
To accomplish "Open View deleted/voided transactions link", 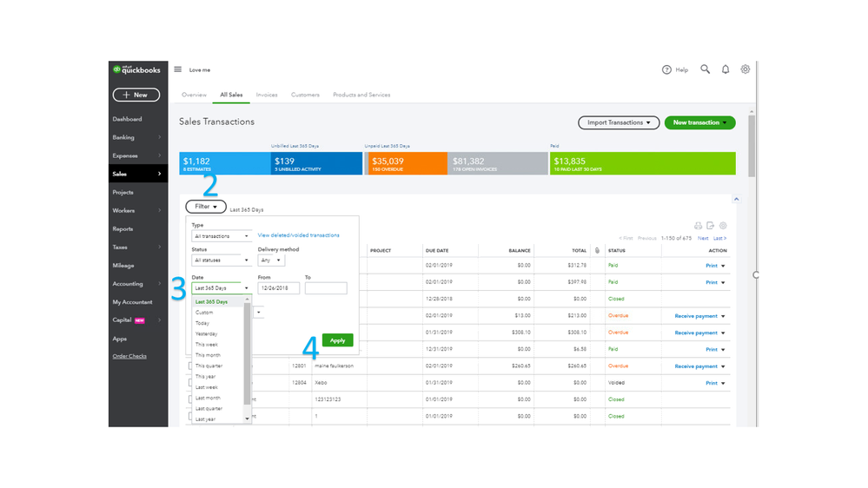I will pyautogui.click(x=298, y=235).
